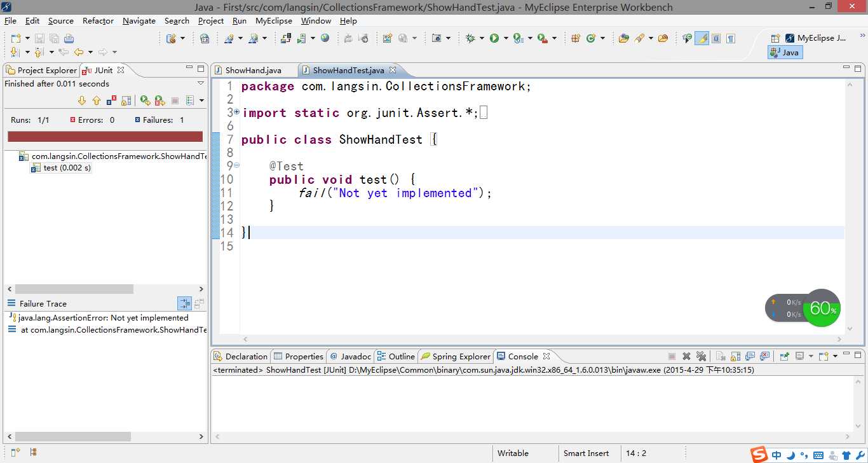
Task: Toggle Show Whitespace Characters pilcrow icon
Action: [x=731, y=38]
